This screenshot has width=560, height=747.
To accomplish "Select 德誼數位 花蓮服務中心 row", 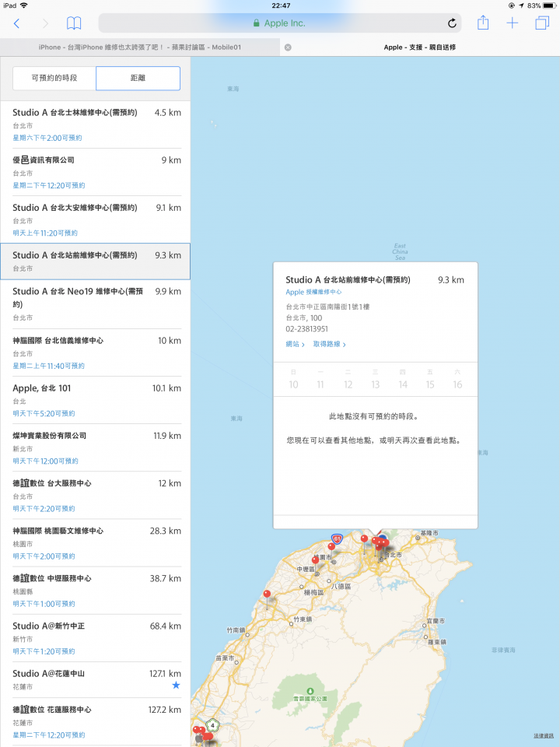I will click(95, 722).
